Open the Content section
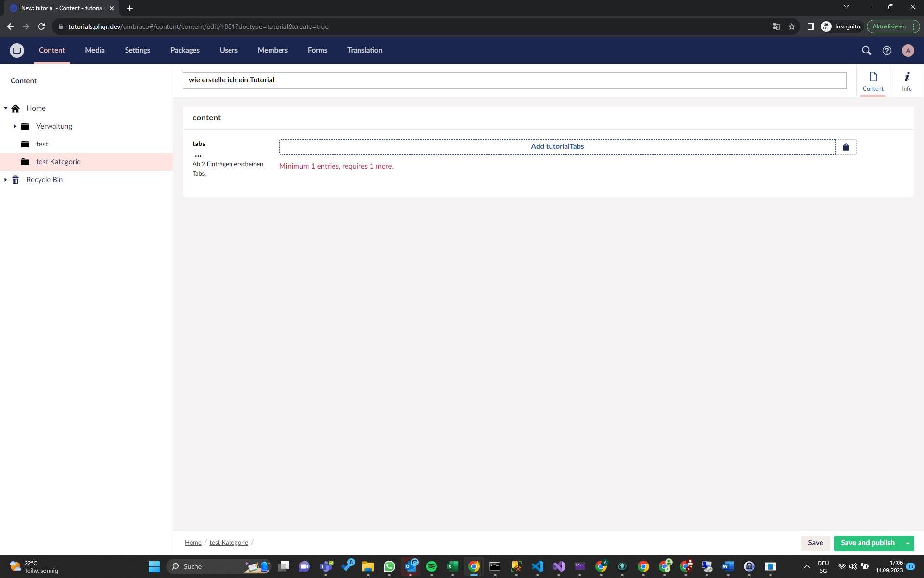The width and height of the screenshot is (924, 578). pos(51,50)
